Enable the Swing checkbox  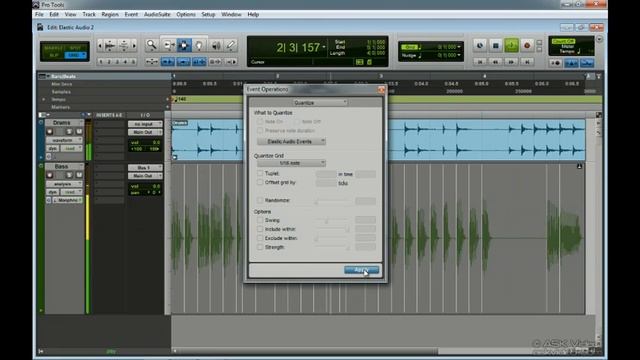(260, 220)
